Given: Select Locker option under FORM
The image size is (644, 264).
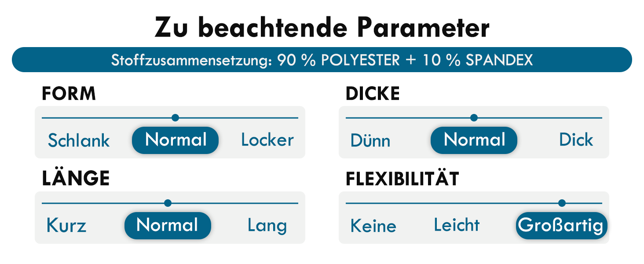Looking at the screenshot, I should click(x=267, y=140).
